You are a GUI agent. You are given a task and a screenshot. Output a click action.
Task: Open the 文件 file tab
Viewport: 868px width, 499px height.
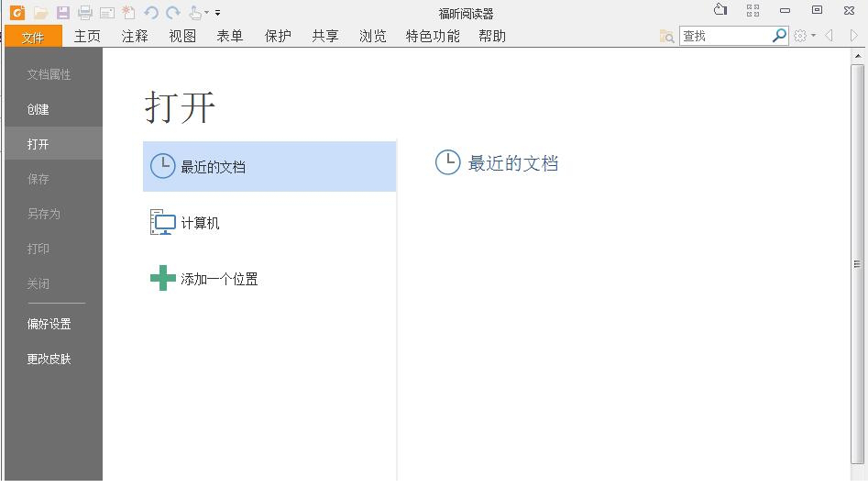pos(33,37)
